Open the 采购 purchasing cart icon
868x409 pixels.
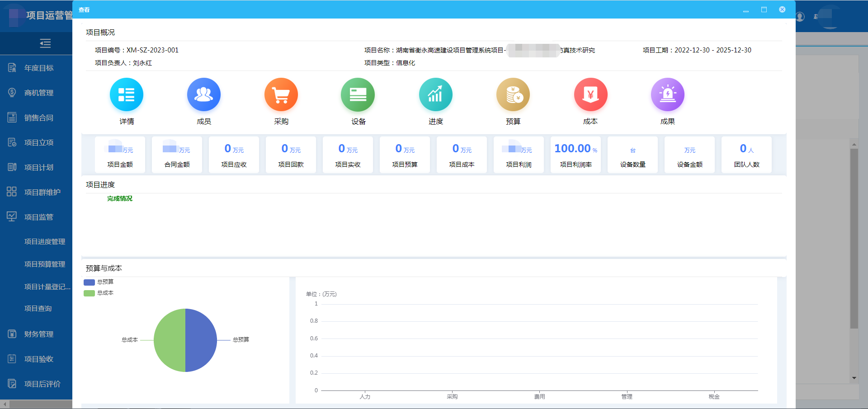pyautogui.click(x=281, y=94)
